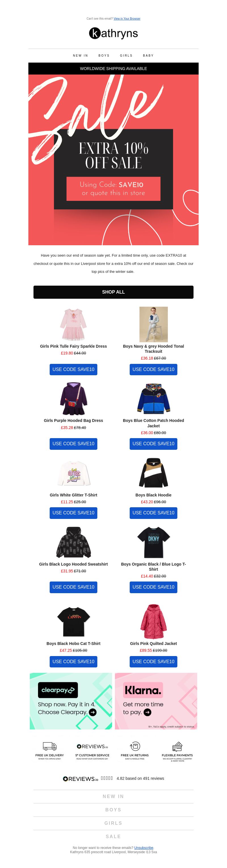Click the pink tulle fairy dress image
Image resolution: width=227 pixels, height=868 pixels.
coord(73,324)
